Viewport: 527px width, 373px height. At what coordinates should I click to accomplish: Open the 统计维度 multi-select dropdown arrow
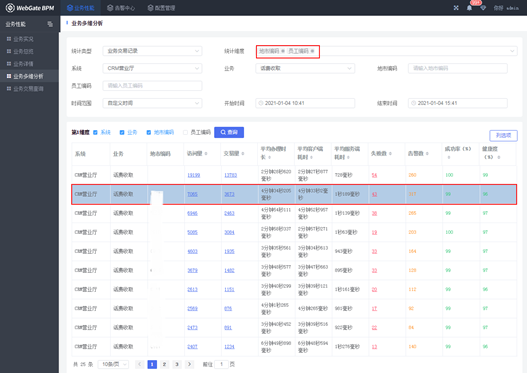tap(512, 51)
